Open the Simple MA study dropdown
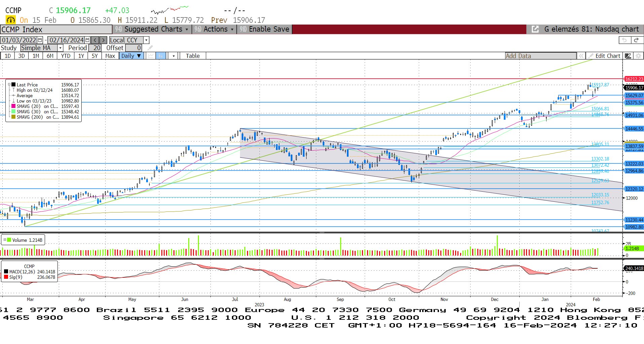 click(x=60, y=48)
